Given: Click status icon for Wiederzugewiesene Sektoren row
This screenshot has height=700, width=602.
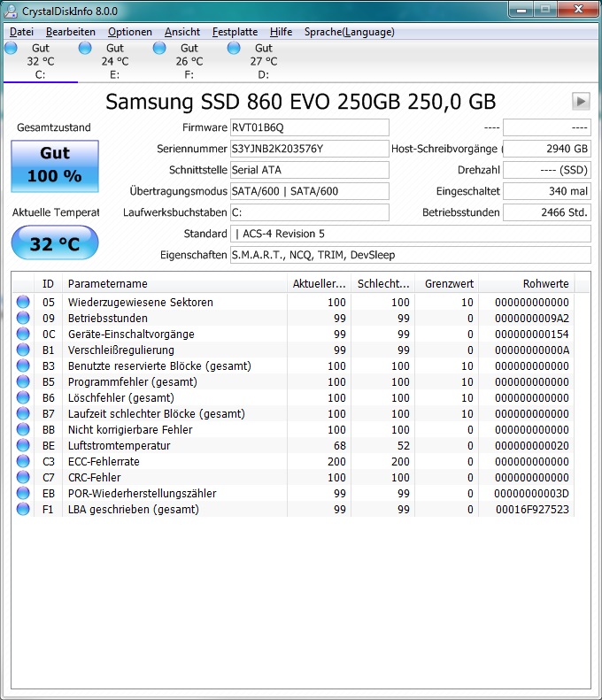Looking at the screenshot, I should (23, 303).
